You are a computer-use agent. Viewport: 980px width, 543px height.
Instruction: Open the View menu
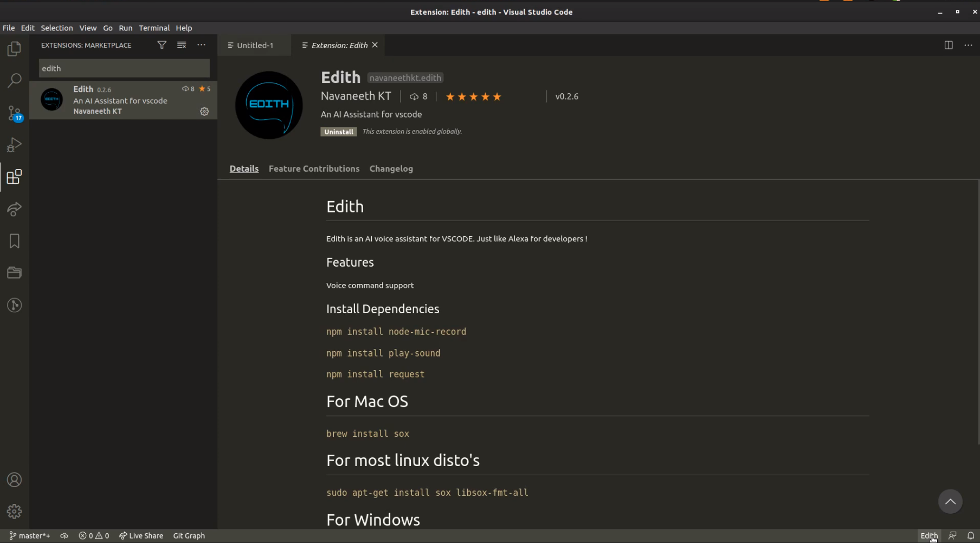point(88,28)
